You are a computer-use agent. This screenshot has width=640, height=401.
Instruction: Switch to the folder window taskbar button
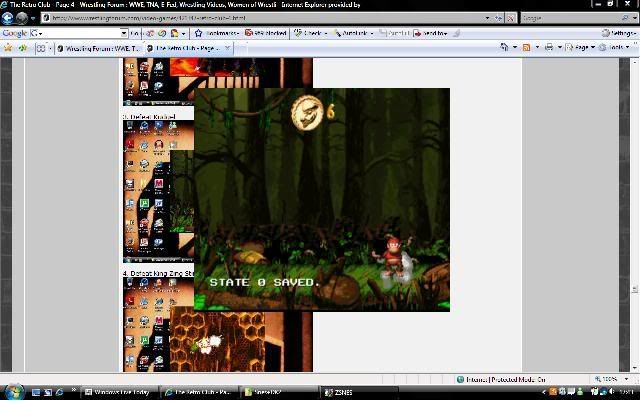click(x=280, y=392)
